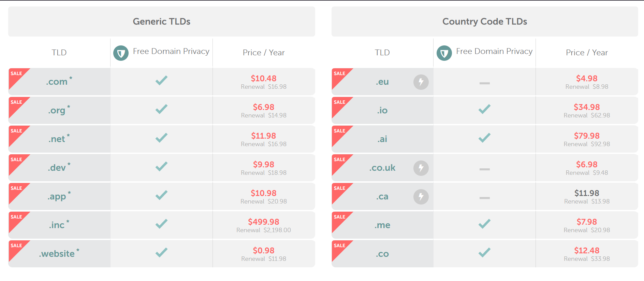The image size is (644, 281).
Task: Click the shield icon in Country Code TLDs header
Action: tap(444, 53)
